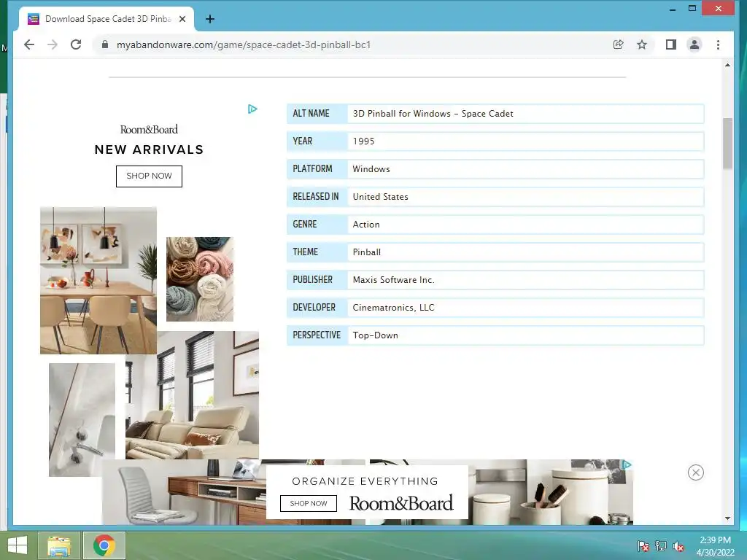Open the volume tray icon
This screenshot has width=747, height=560.
click(x=678, y=546)
